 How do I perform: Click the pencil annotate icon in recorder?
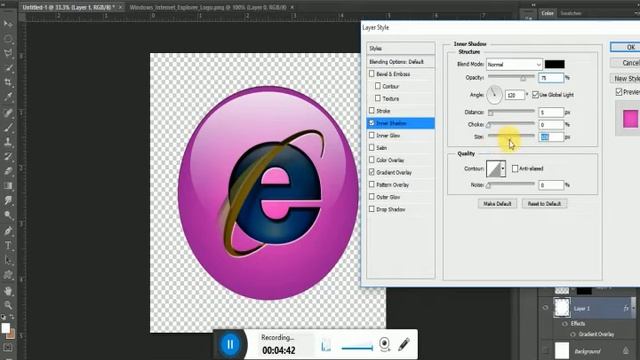pos(404,344)
